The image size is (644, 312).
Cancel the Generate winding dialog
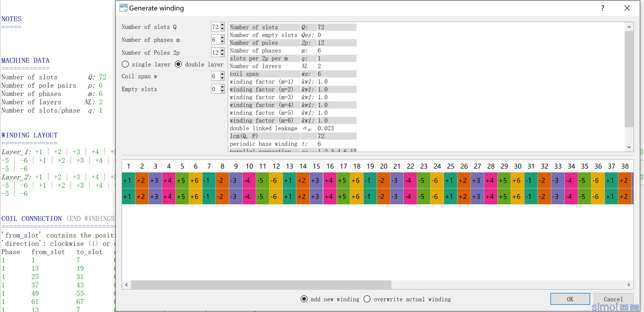coord(613,299)
